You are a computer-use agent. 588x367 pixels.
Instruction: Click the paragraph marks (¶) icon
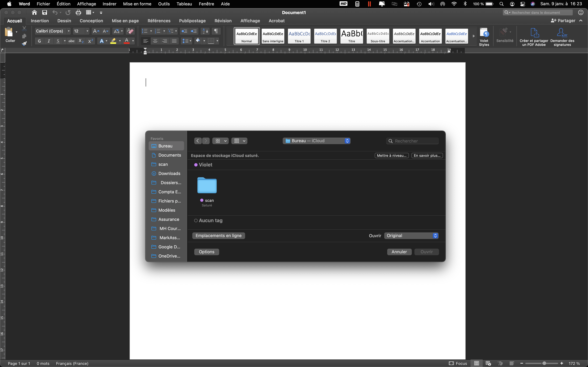click(x=216, y=31)
